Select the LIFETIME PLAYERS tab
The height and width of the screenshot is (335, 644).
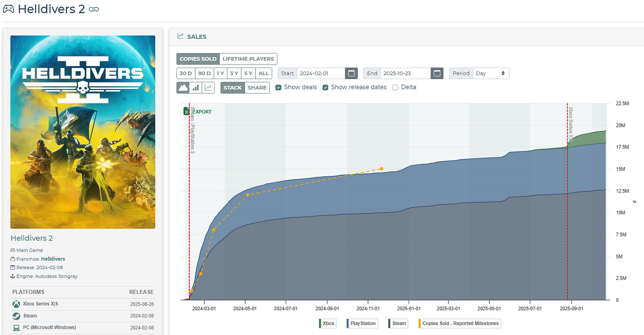(248, 59)
